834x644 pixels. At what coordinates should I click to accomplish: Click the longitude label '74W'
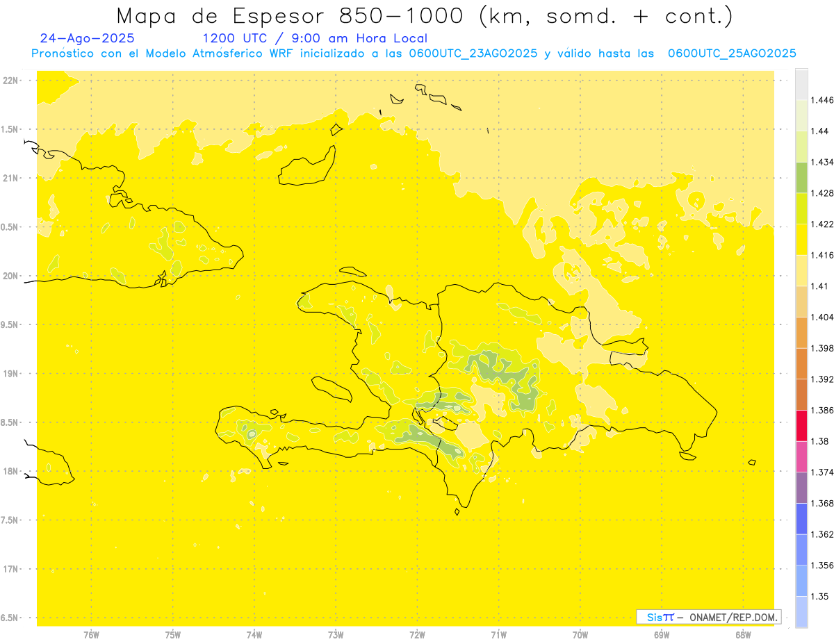point(254,635)
